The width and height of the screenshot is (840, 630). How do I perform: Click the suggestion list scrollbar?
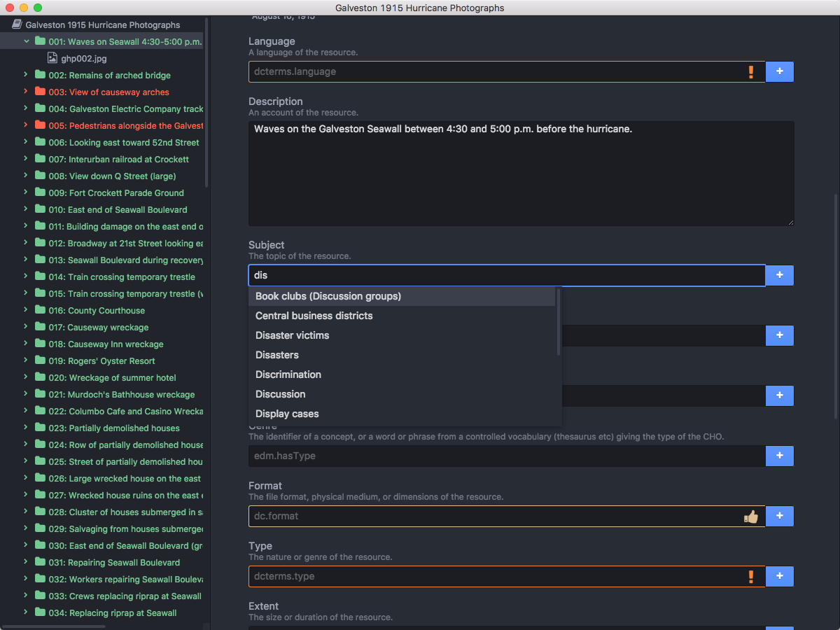click(x=558, y=322)
